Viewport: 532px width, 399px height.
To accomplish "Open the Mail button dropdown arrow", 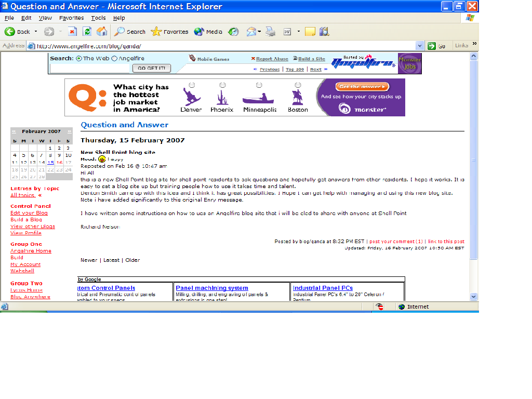I will point(259,32).
